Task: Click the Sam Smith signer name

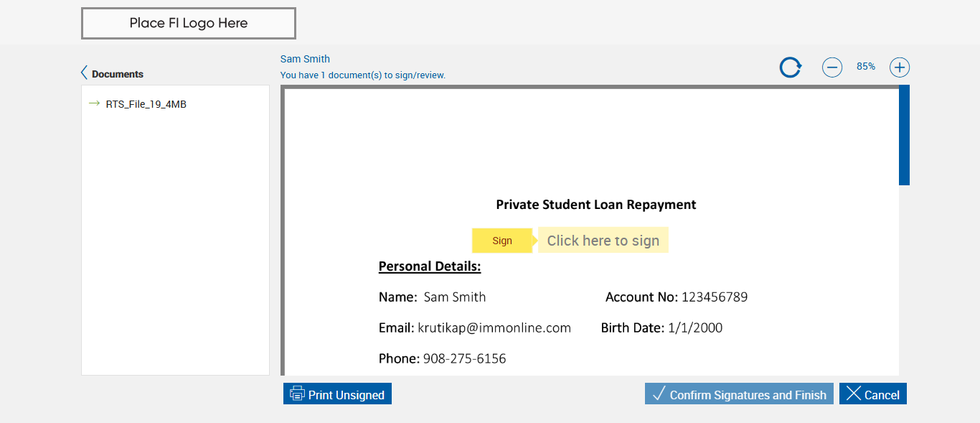Action: click(305, 59)
